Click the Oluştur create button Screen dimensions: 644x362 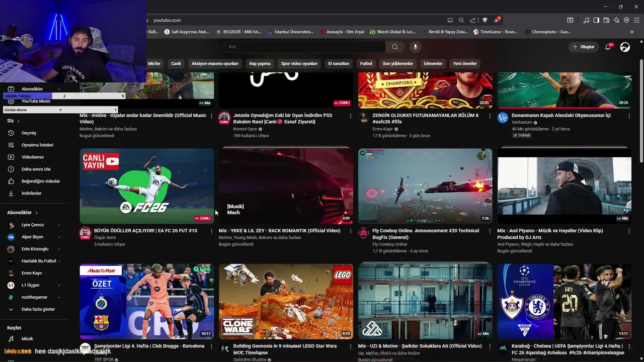click(584, 47)
